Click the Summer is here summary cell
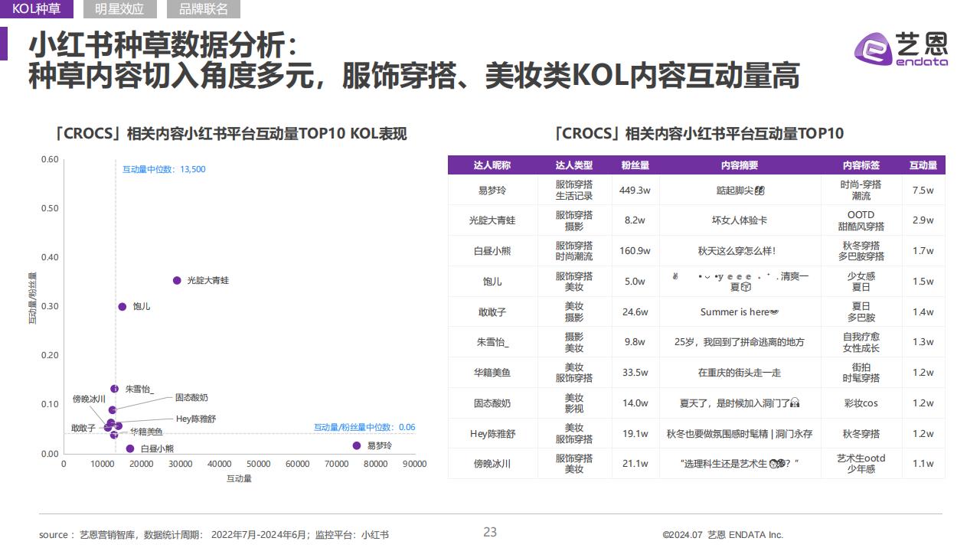The width and height of the screenshot is (980, 551). (x=740, y=311)
